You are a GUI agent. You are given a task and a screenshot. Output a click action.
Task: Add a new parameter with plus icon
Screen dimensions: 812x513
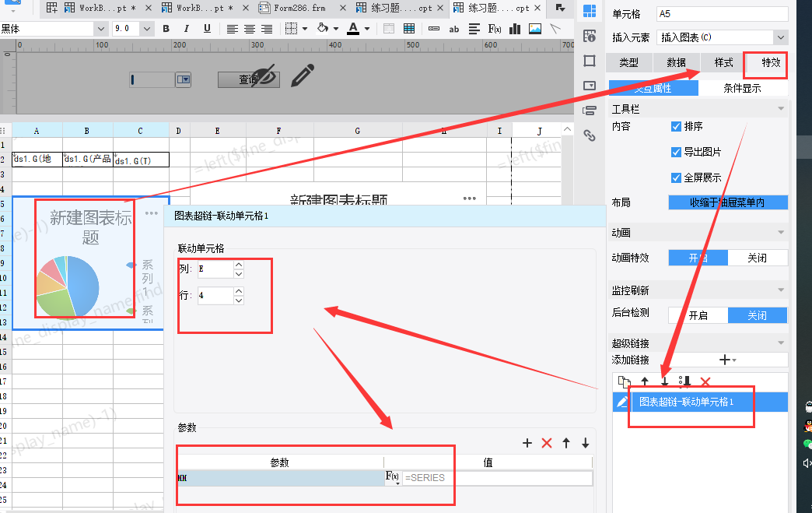527,443
